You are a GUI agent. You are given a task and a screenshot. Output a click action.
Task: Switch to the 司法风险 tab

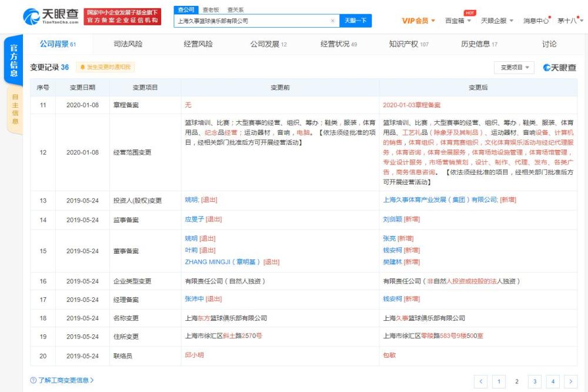point(128,44)
